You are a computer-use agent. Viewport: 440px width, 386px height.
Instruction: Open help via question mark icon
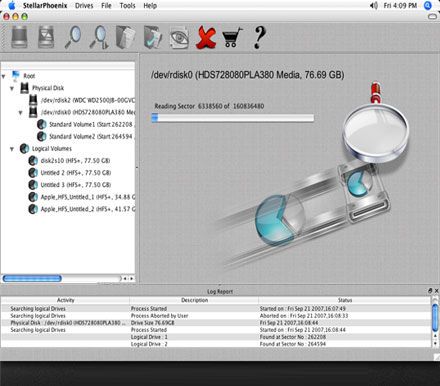(260, 37)
